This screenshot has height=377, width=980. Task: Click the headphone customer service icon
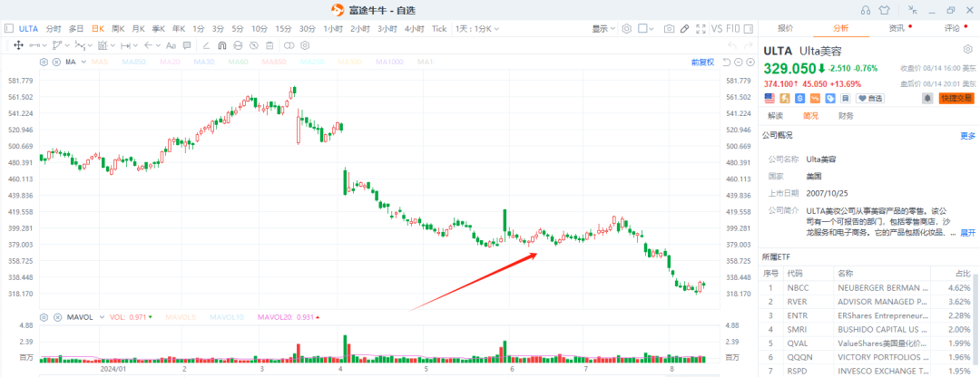[866, 10]
